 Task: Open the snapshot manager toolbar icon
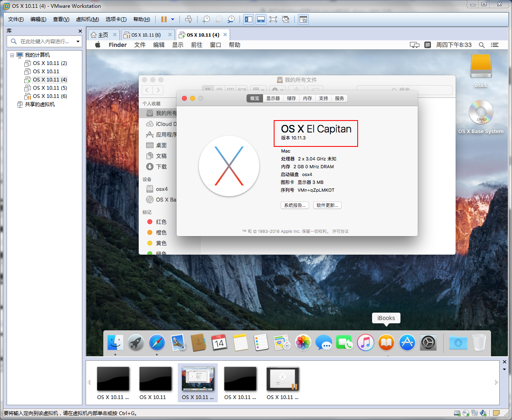click(x=231, y=19)
